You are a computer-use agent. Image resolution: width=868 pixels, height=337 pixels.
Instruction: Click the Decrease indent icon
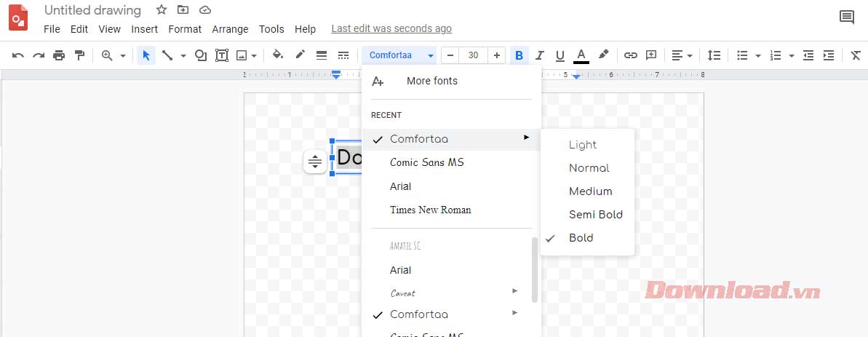click(x=808, y=55)
